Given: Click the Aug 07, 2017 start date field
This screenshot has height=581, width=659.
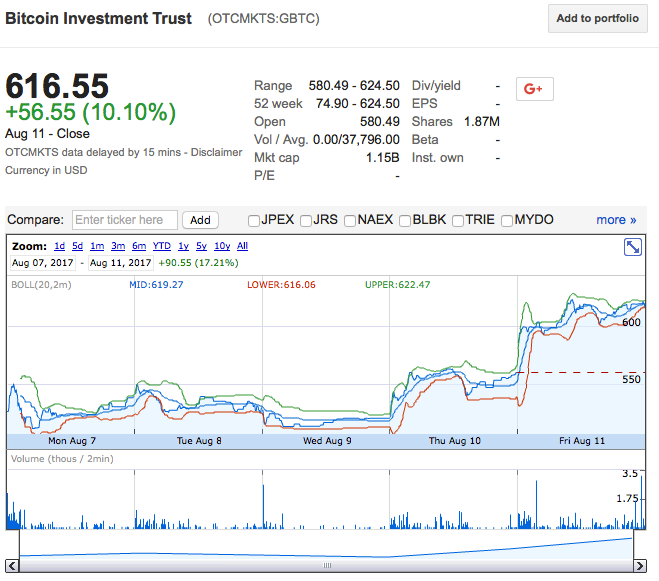Looking at the screenshot, I should (x=42, y=263).
